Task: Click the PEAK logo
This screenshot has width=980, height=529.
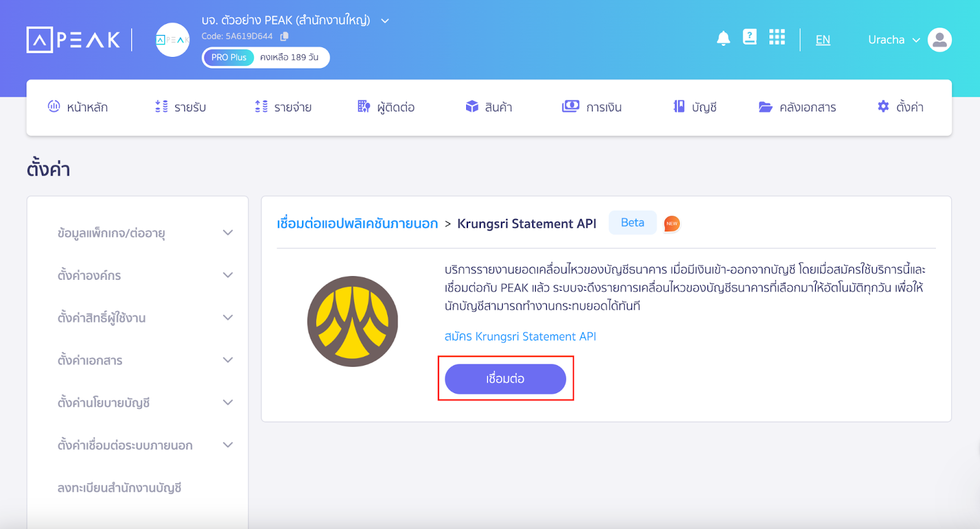Action: tap(73, 40)
